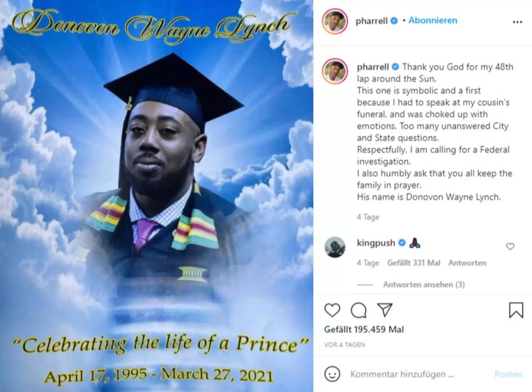Reply to kingpush via Antworten
Viewport: 532px width, 392px height.
point(467,263)
